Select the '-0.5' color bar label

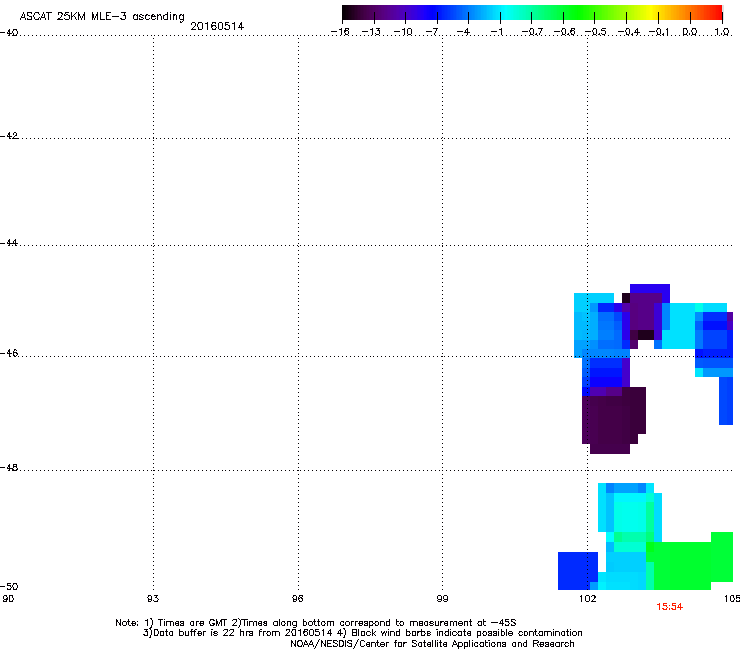tap(596, 32)
